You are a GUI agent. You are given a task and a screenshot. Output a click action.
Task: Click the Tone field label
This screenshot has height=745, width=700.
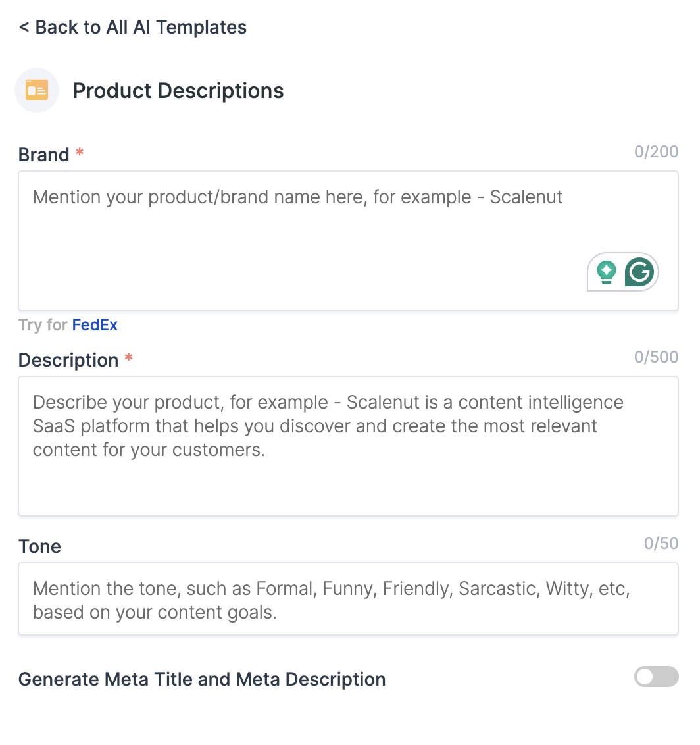[x=40, y=546]
